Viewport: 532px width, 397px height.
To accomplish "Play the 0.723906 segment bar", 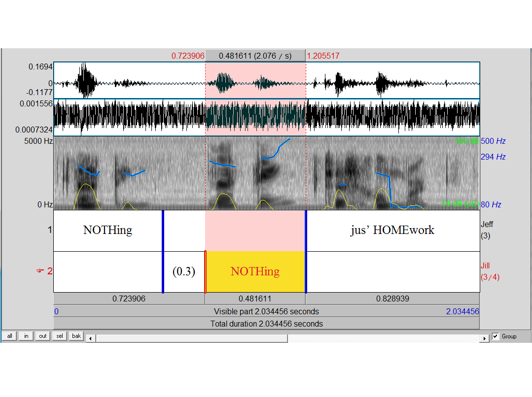I will tap(129, 298).
